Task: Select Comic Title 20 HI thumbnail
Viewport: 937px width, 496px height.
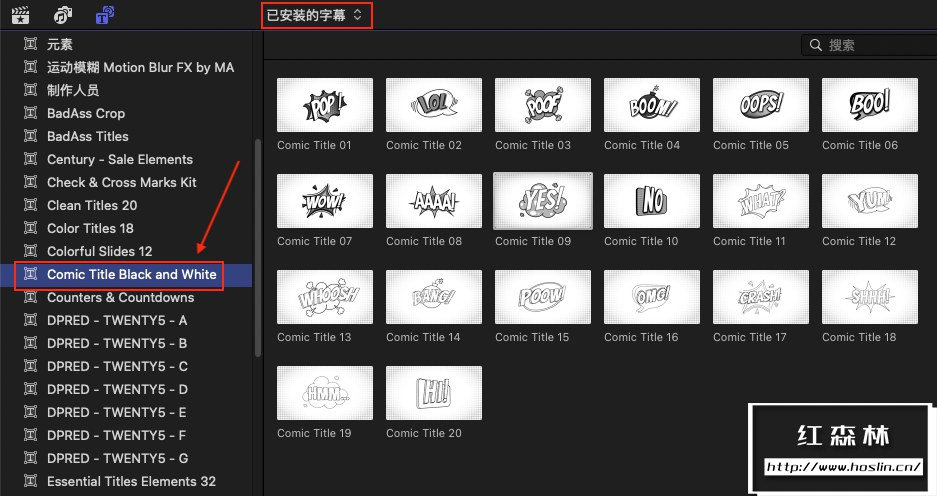Action: pyautogui.click(x=434, y=393)
